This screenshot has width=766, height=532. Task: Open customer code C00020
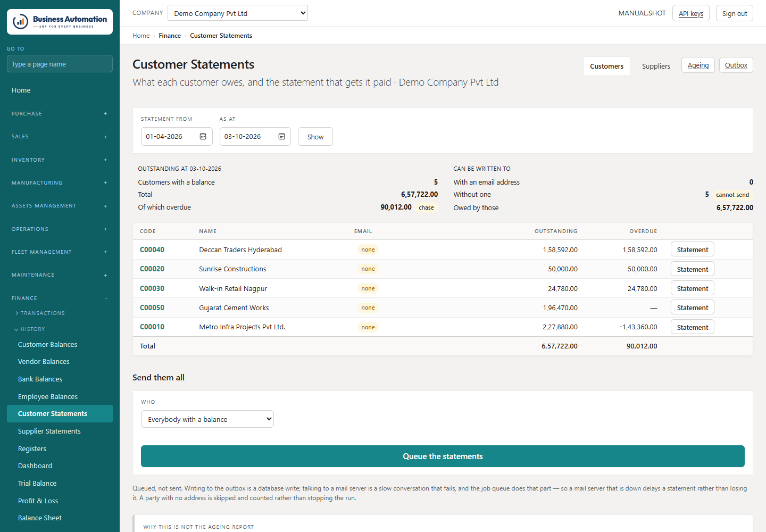[152, 269]
